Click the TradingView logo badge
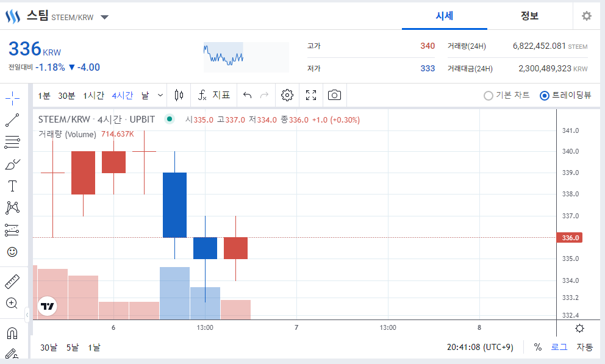The image size is (605, 364). 48,306
